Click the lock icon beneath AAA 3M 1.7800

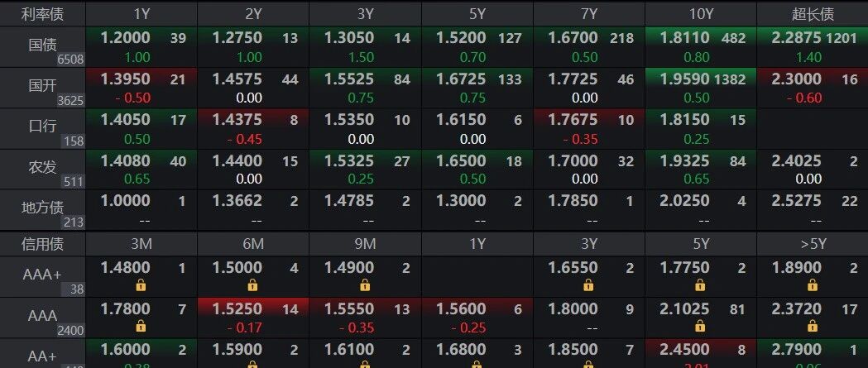pyautogui.click(x=141, y=326)
